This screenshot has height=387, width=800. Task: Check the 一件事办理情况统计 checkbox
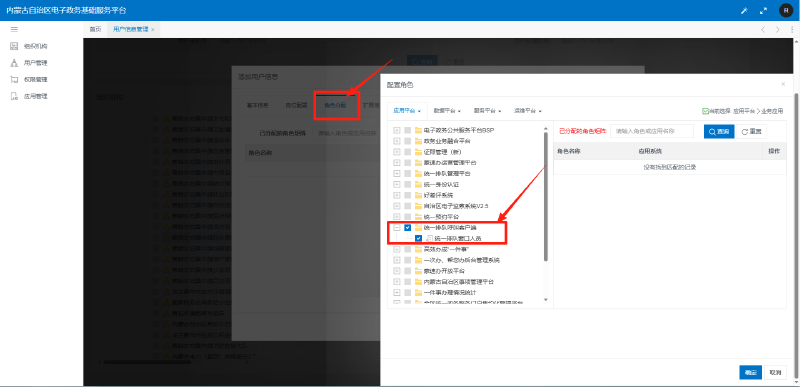pos(408,293)
